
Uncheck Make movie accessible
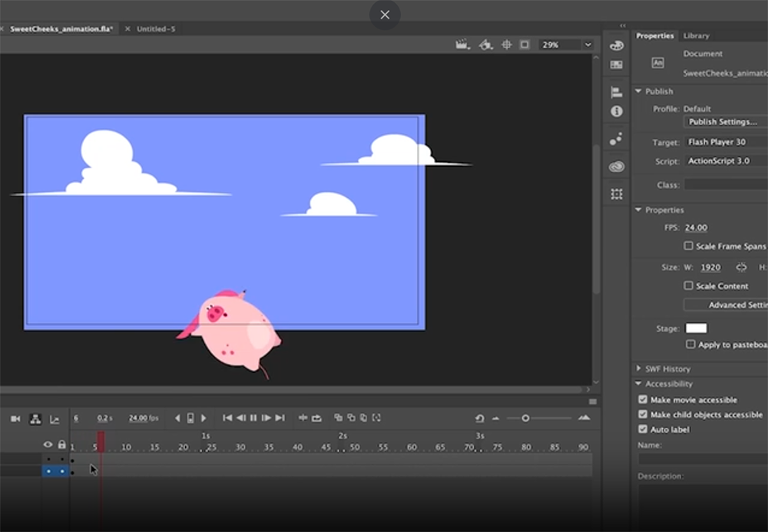(643, 399)
